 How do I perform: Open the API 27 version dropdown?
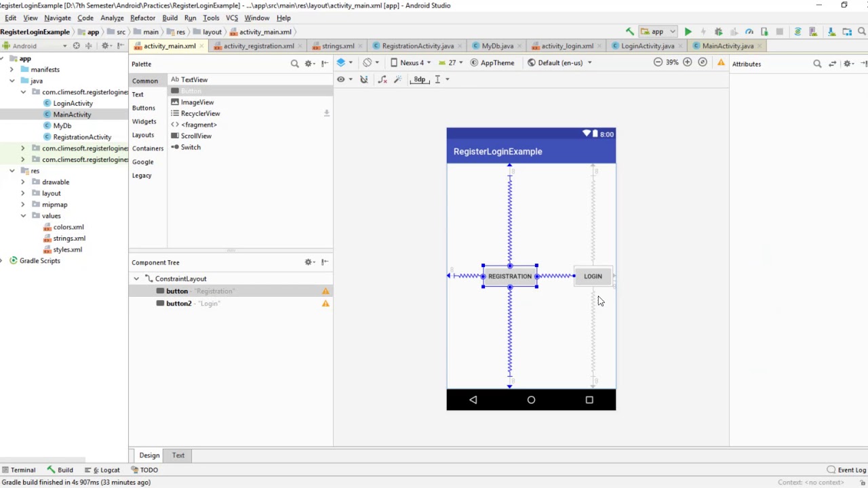[x=451, y=62]
